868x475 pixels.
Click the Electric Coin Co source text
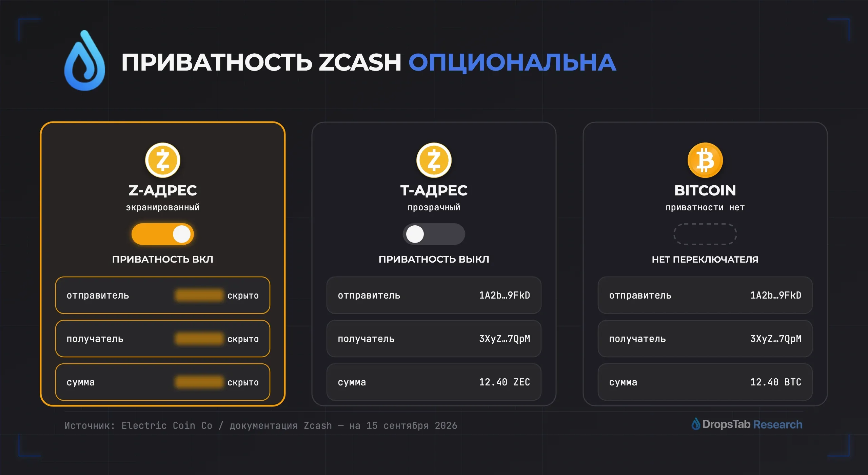tap(167, 425)
